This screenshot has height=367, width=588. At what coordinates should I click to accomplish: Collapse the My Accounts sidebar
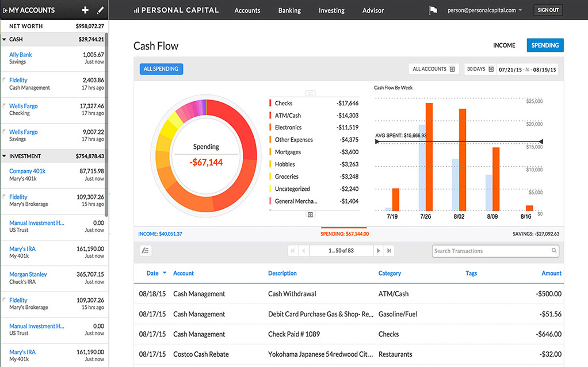coord(5,10)
